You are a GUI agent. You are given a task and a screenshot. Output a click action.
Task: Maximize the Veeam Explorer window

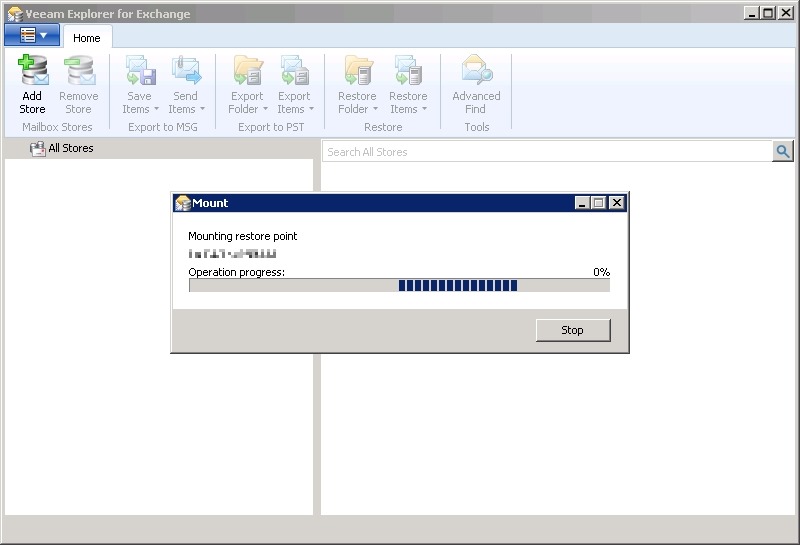[768, 13]
